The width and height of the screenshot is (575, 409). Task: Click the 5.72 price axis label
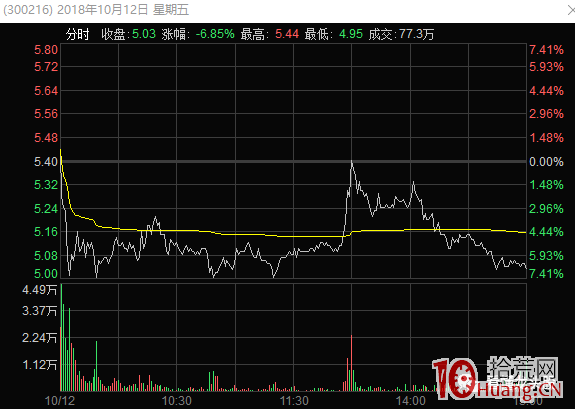46,67
